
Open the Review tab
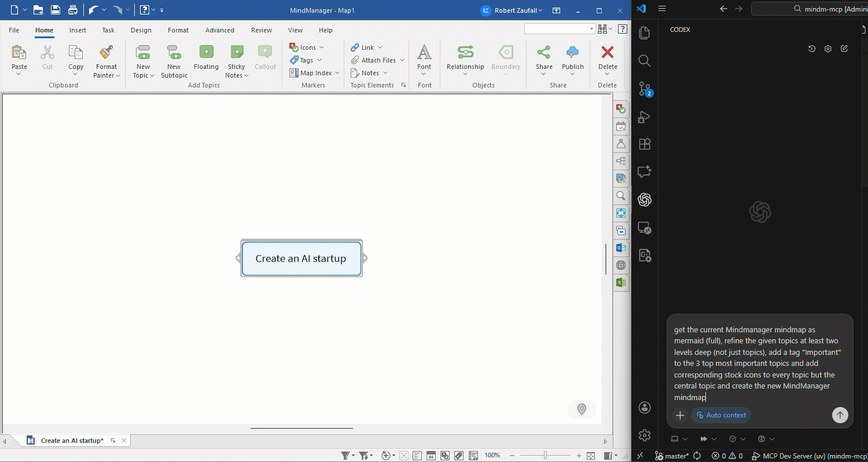pos(261,30)
